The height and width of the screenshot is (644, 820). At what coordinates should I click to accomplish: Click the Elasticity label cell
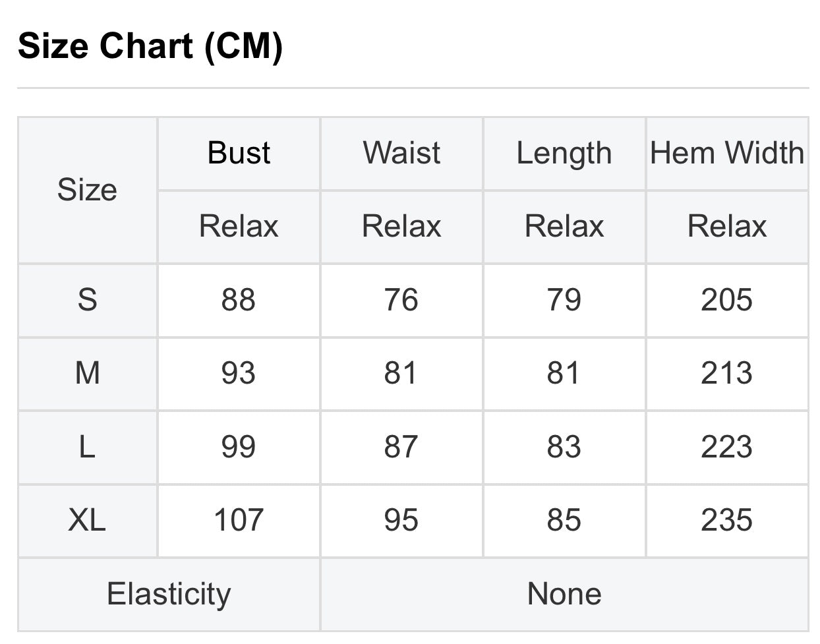[169, 594]
